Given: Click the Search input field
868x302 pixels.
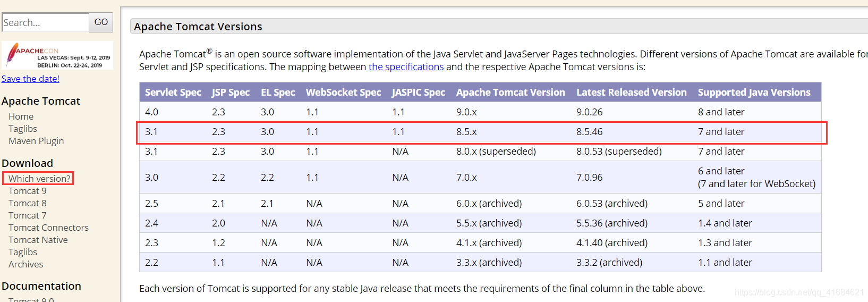Looking at the screenshot, I should pos(46,22).
